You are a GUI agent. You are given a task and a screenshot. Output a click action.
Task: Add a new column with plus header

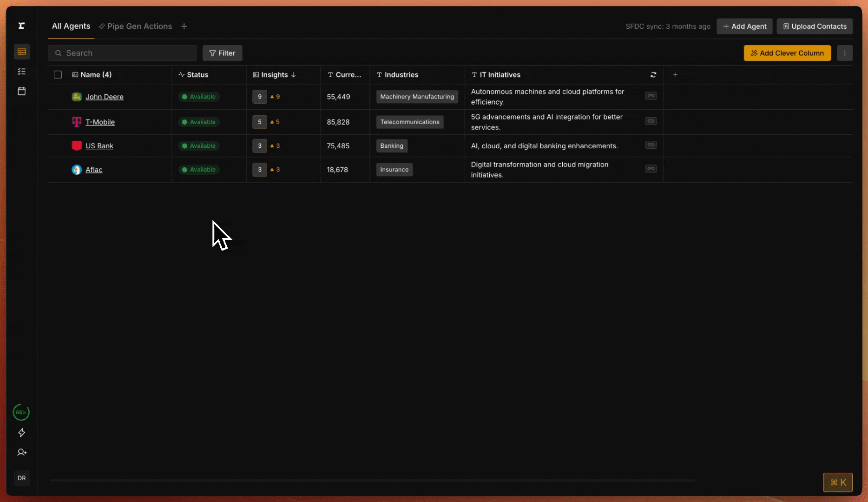click(x=675, y=75)
